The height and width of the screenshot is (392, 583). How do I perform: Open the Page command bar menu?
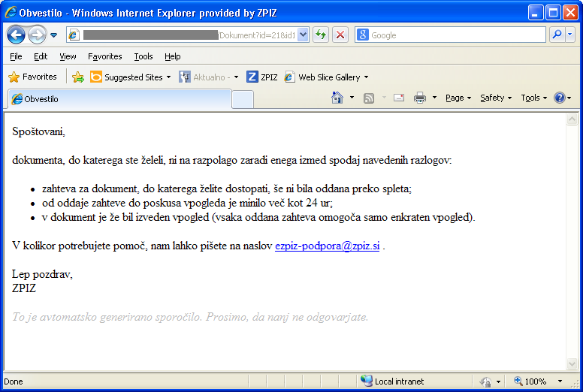tap(458, 98)
